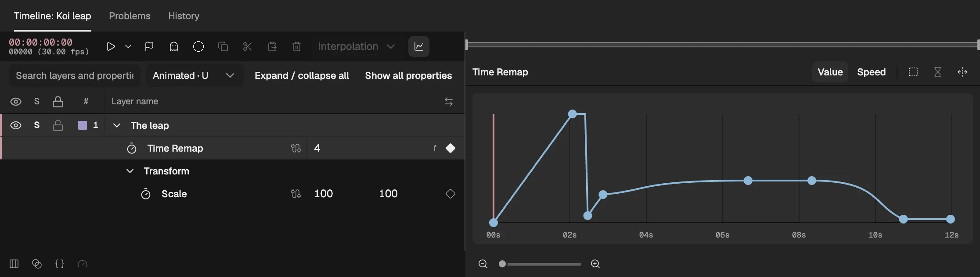The width and height of the screenshot is (980, 277).
Task: Click the lock icon in the column header
Action: (x=58, y=102)
